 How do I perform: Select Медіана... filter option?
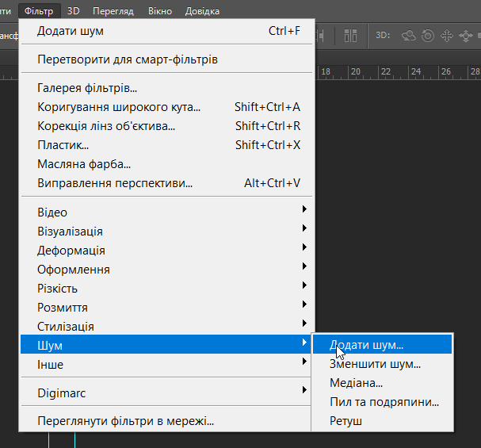pyautogui.click(x=357, y=384)
